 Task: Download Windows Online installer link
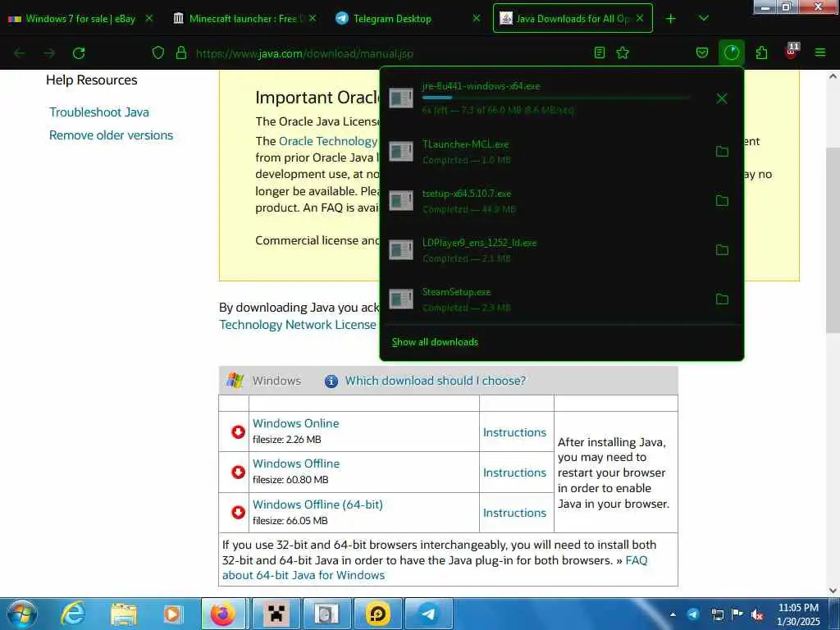(x=295, y=423)
